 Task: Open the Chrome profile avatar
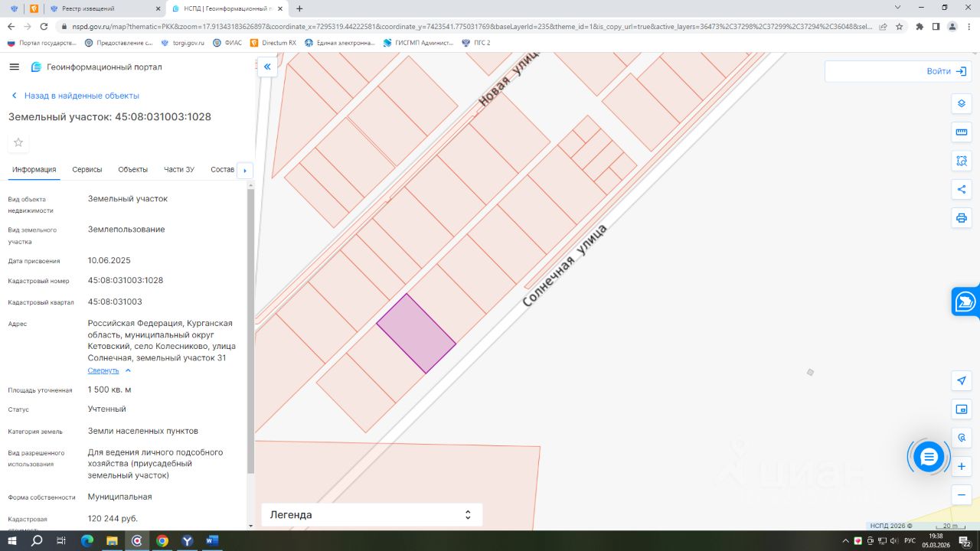pos(952,26)
